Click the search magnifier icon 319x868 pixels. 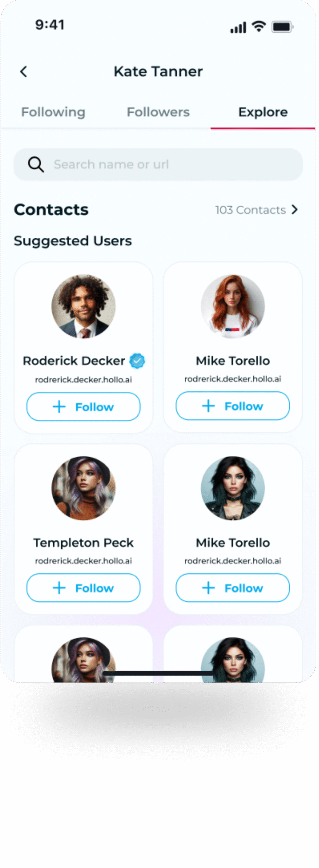[x=36, y=164]
